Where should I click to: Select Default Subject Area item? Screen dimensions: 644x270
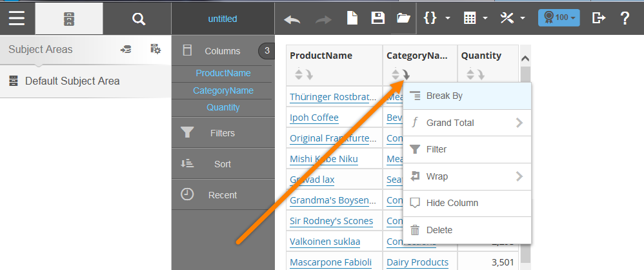point(72,81)
